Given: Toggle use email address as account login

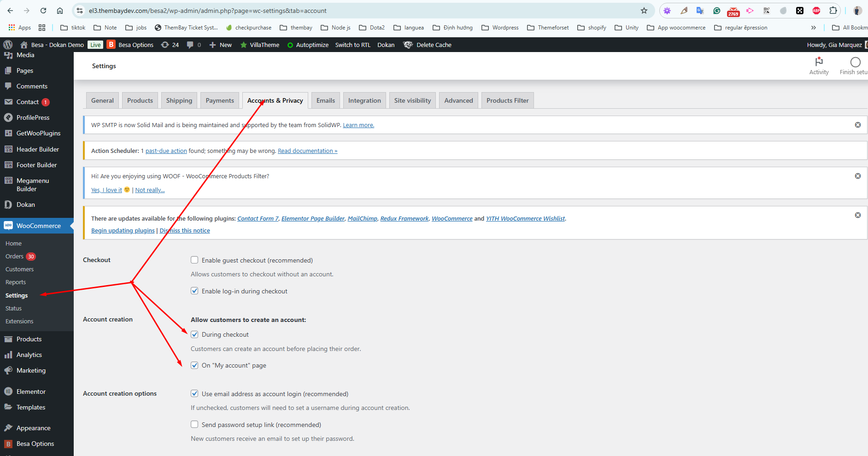Looking at the screenshot, I should pyautogui.click(x=194, y=393).
